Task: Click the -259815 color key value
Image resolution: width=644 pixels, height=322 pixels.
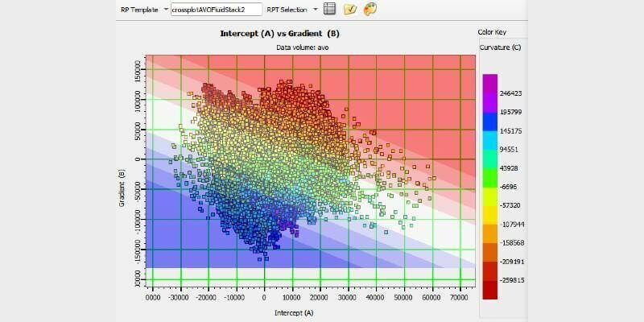Action: tap(512, 280)
